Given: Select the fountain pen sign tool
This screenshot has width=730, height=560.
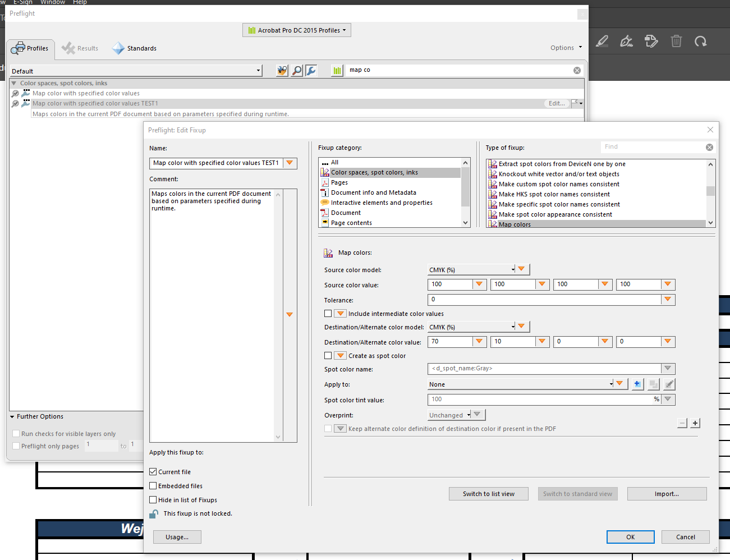Looking at the screenshot, I should pyautogui.click(x=626, y=42).
